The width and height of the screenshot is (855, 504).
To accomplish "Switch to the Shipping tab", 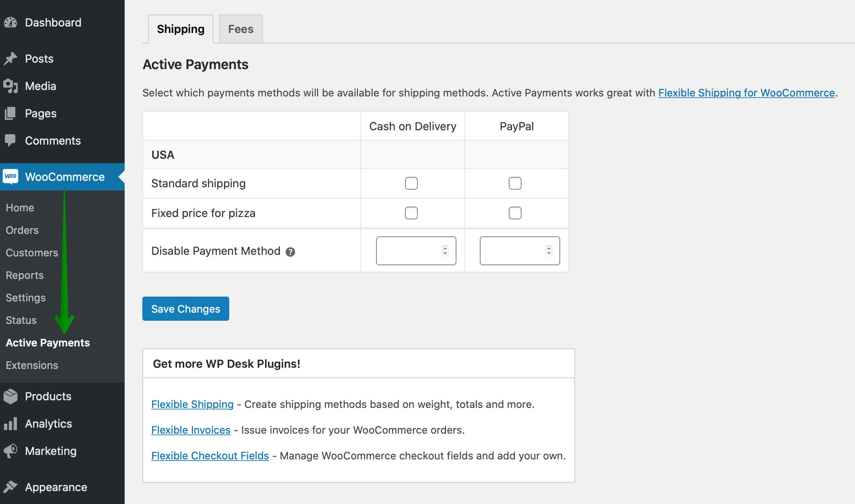I will [181, 29].
